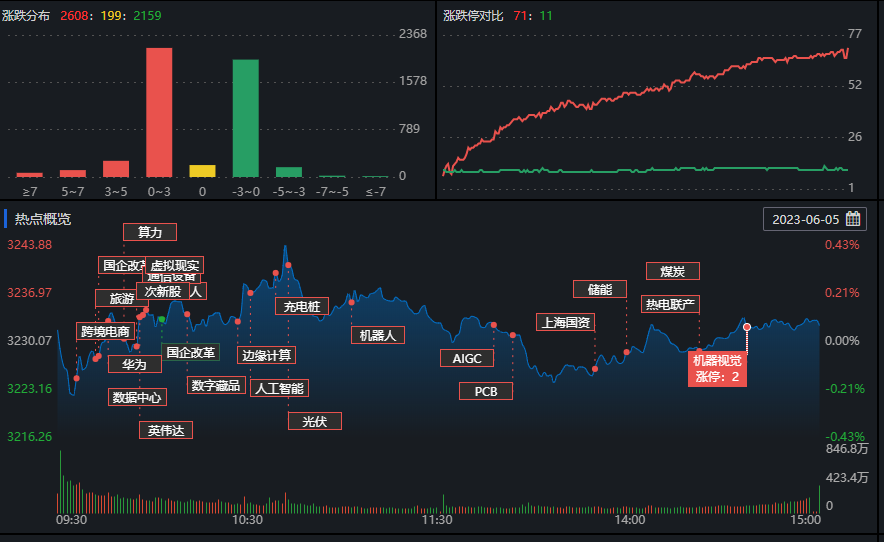The height and width of the screenshot is (542, 884).
Task: Click the green -3~0 distribution bar
Action: click(245, 118)
